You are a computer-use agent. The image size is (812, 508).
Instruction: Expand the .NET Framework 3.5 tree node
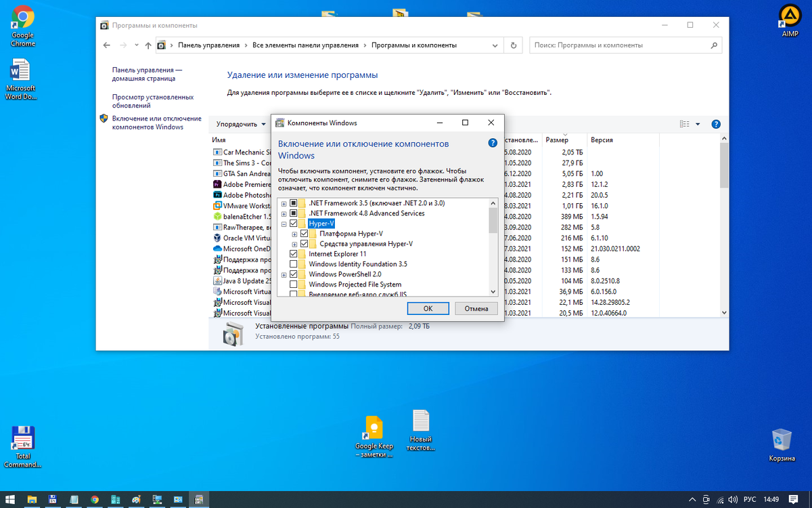click(284, 203)
